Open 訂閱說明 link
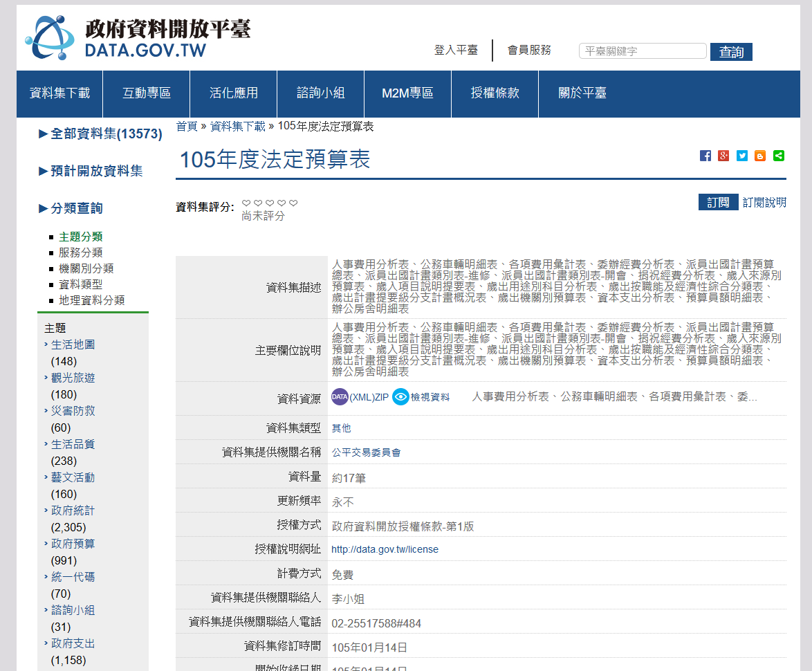 [764, 203]
